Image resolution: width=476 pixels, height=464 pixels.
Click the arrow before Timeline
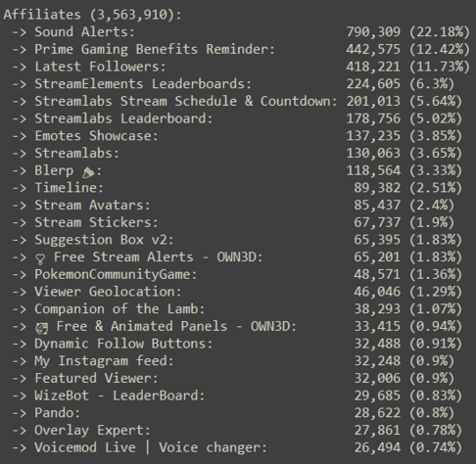pos(20,188)
